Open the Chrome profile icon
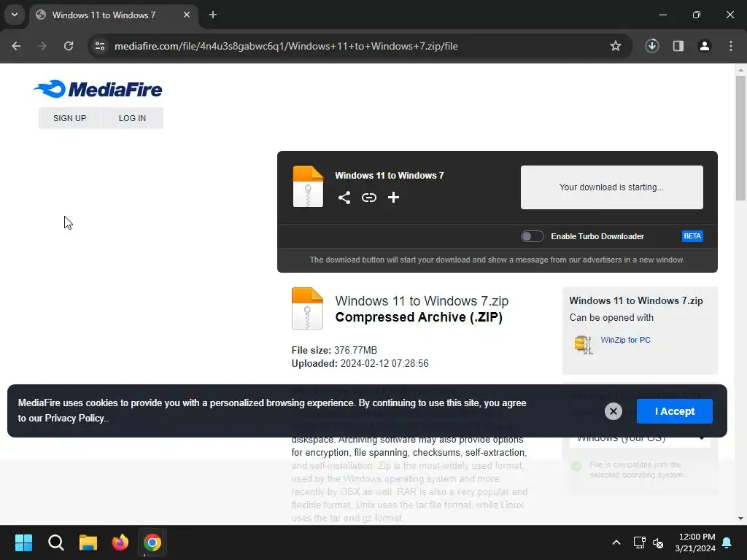Screen dimensions: 747x560 click(x=705, y=46)
